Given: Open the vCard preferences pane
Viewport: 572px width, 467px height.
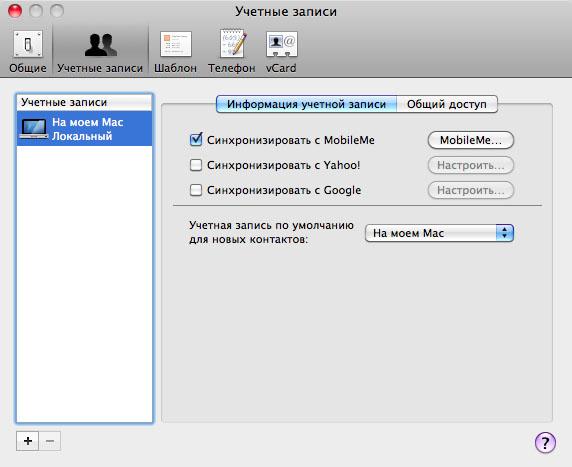Looking at the screenshot, I should pyautogui.click(x=281, y=51).
